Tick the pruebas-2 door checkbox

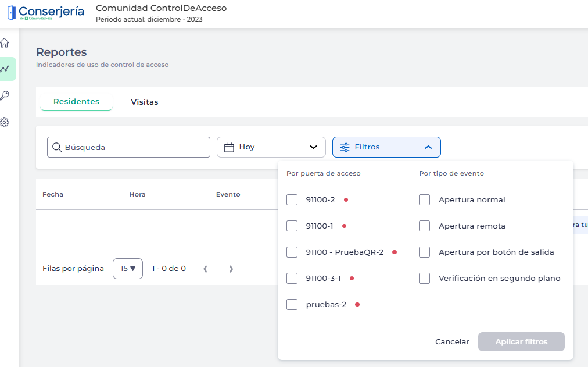click(x=292, y=304)
